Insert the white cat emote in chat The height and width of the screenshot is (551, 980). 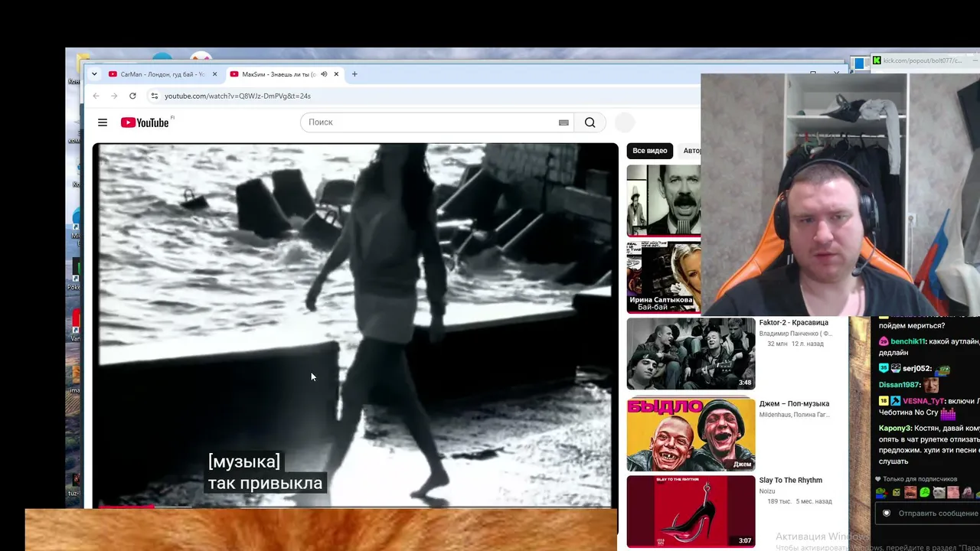[939, 493]
